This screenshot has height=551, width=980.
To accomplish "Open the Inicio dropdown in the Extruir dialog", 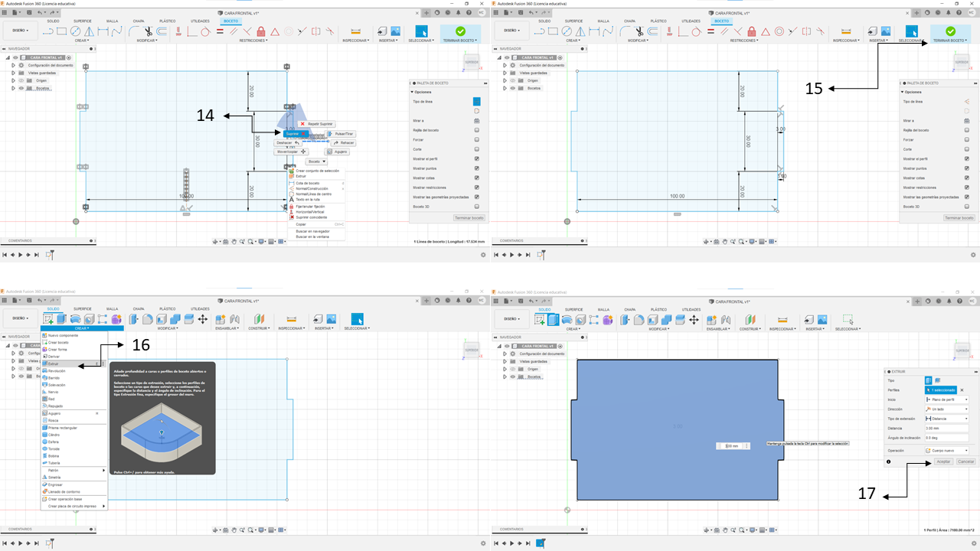I will pos(948,399).
